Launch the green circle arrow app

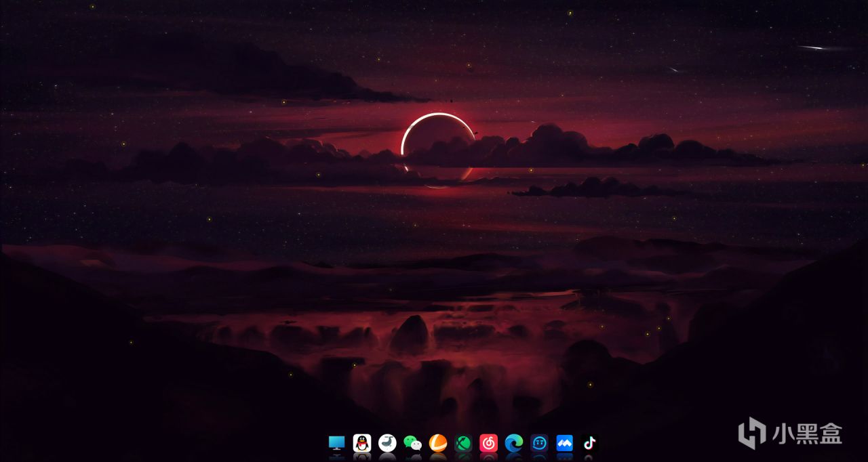coord(463,443)
